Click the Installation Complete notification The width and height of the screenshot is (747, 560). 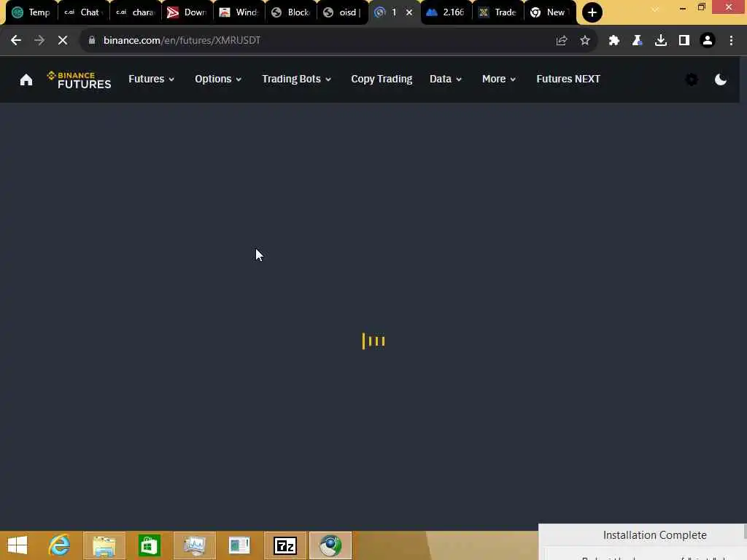(x=642, y=542)
